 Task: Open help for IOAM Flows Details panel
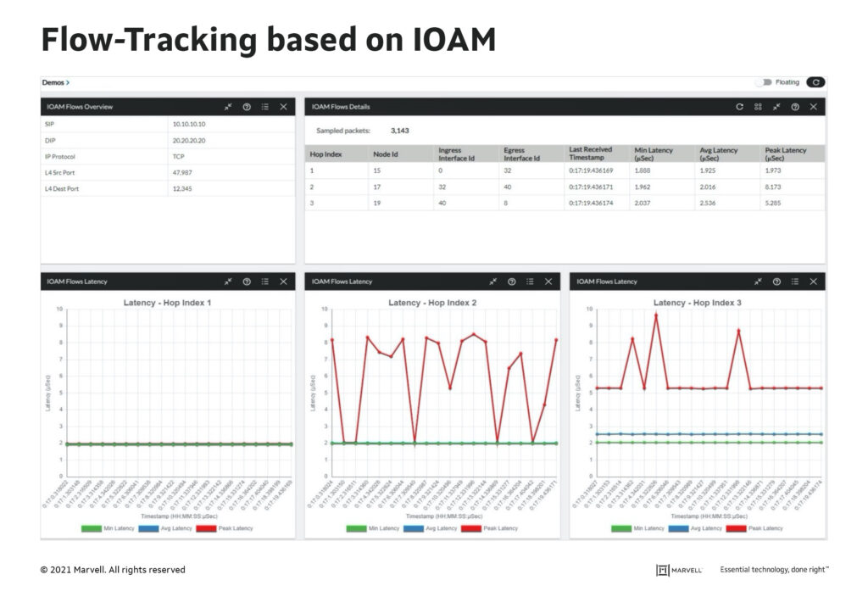coord(795,107)
